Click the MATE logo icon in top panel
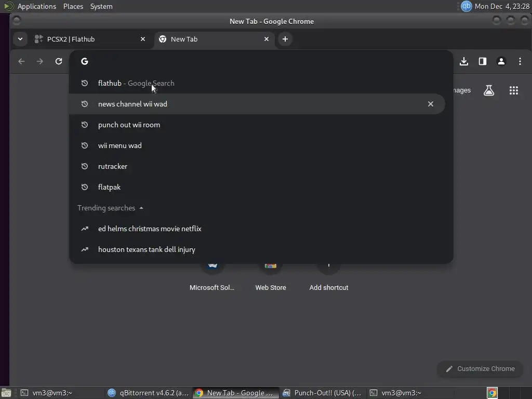This screenshot has width=532, height=399. tap(8, 6)
